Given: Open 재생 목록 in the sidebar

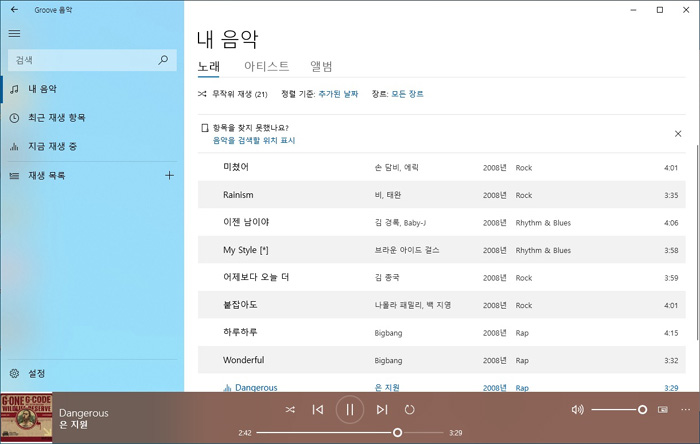Looking at the screenshot, I should click(80, 175).
